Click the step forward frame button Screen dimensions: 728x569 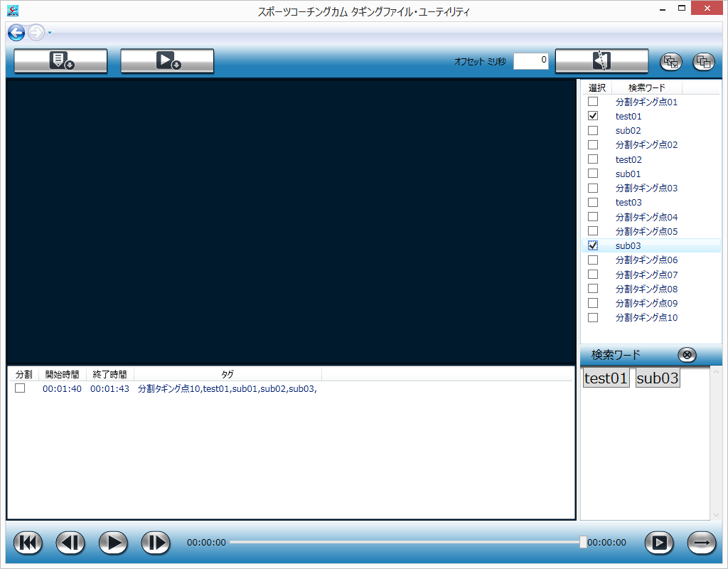(156, 543)
